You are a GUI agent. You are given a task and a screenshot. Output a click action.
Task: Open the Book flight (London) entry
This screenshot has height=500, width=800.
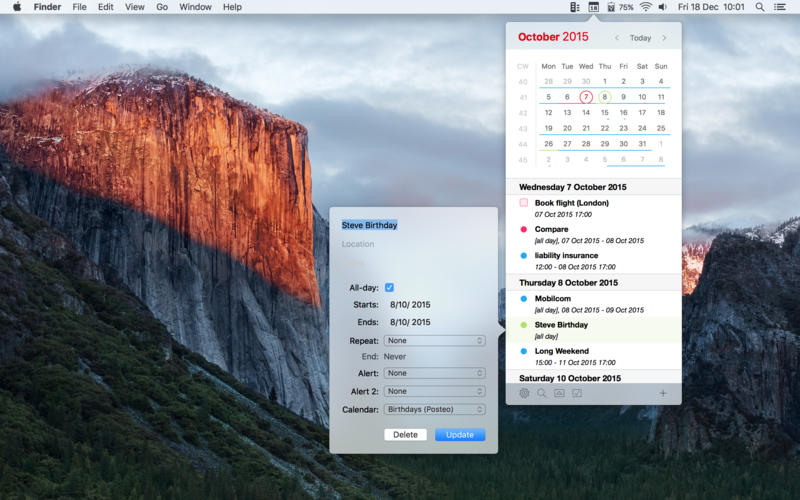click(x=593, y=208)
